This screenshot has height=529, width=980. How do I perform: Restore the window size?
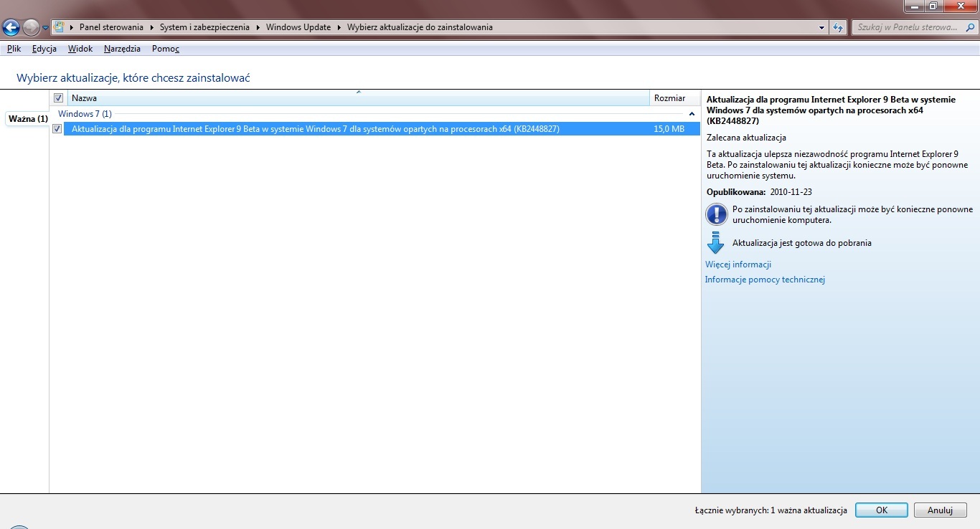point(933,5)
